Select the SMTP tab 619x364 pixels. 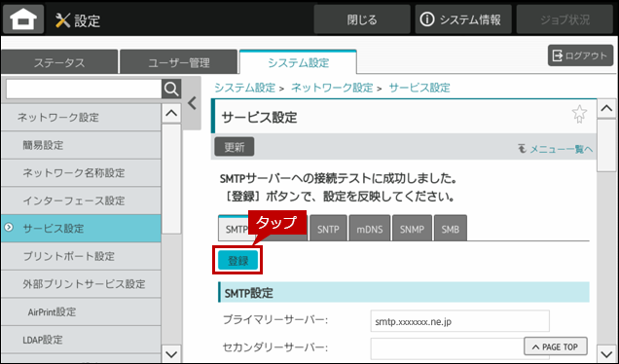point(237,229)
